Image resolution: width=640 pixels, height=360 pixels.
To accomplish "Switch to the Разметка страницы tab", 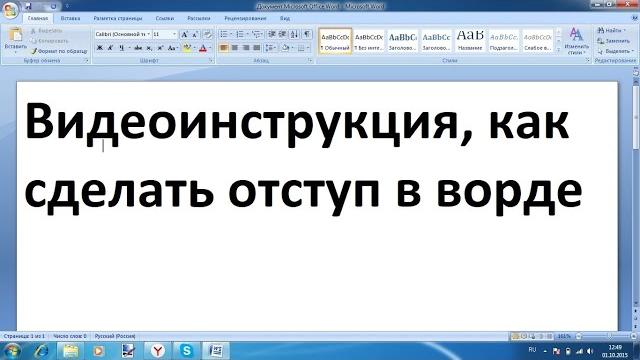I will pyautogui.click(x=118, y=18).
